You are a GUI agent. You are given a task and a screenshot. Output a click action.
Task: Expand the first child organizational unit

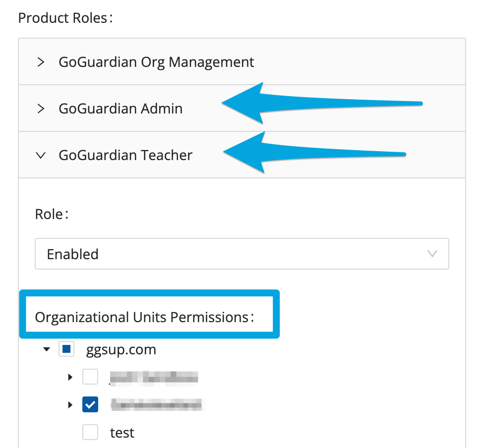coord(70,377)
